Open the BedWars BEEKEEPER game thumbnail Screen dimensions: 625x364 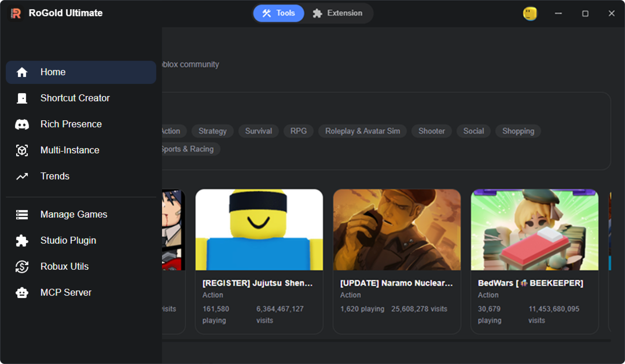[x=535, y=230]
